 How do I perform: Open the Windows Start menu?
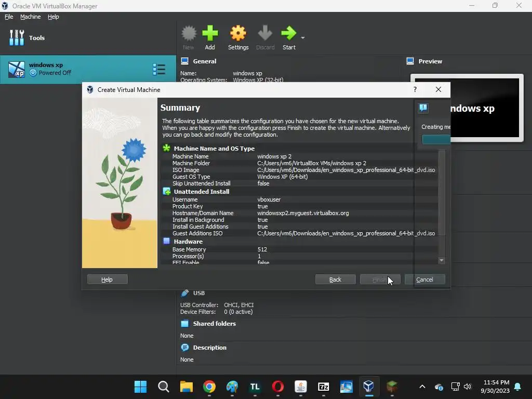[x=140, y=387]
